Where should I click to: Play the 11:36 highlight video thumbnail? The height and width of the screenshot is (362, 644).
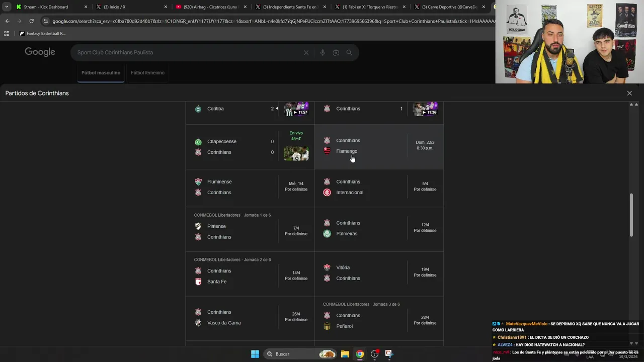tap(425, 109)
